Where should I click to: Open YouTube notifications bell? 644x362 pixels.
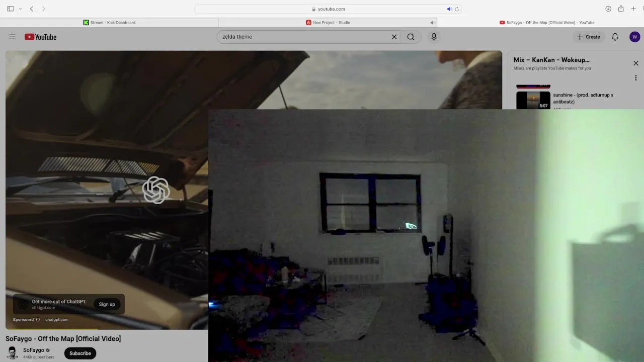point(615,37)
